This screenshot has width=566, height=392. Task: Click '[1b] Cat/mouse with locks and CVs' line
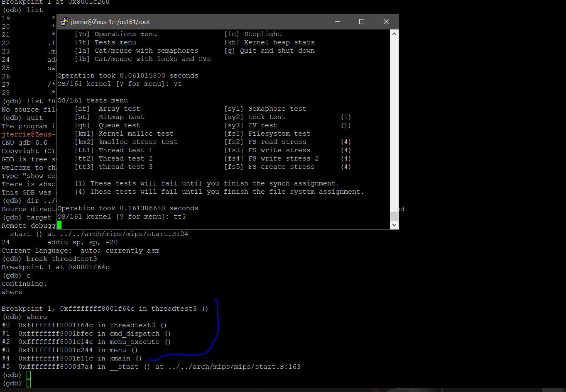pos(143,59)
